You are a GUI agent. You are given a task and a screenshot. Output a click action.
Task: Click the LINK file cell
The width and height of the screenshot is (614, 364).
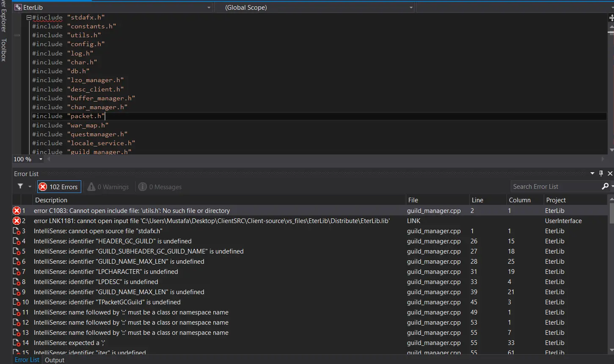[x=414, y=221]
